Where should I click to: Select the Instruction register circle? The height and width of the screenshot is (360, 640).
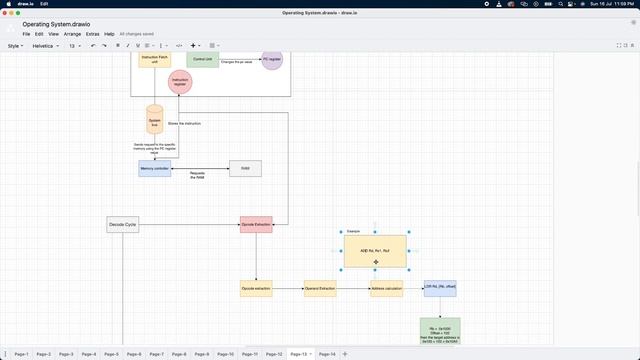pyautogui.click(x=180, y=82)
